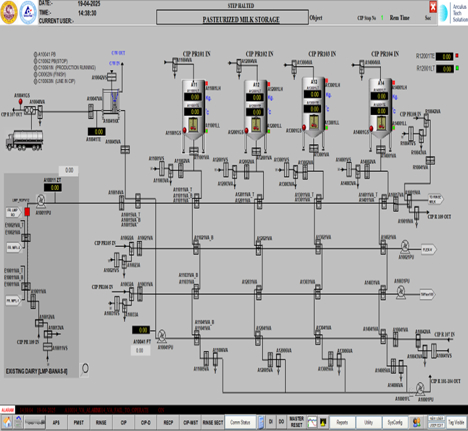
Task: Open the RINSE SECT section
Action: coord(213,422)
